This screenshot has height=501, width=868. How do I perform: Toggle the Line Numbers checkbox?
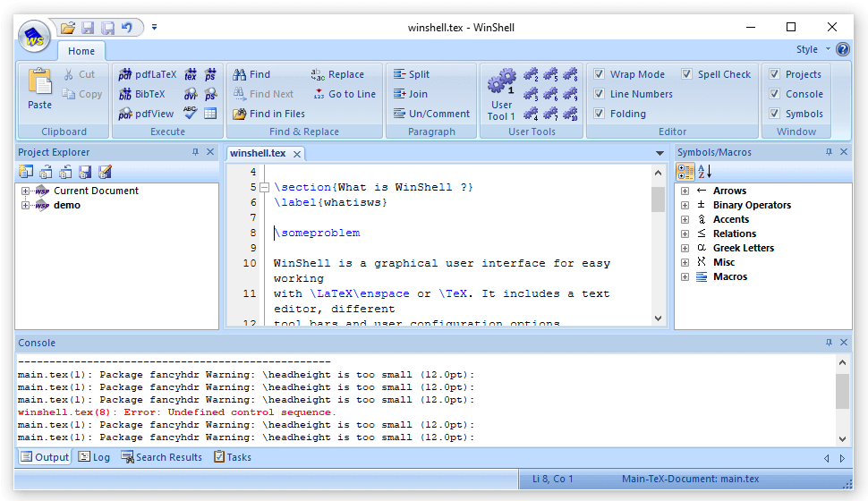(x=600, y=94)
